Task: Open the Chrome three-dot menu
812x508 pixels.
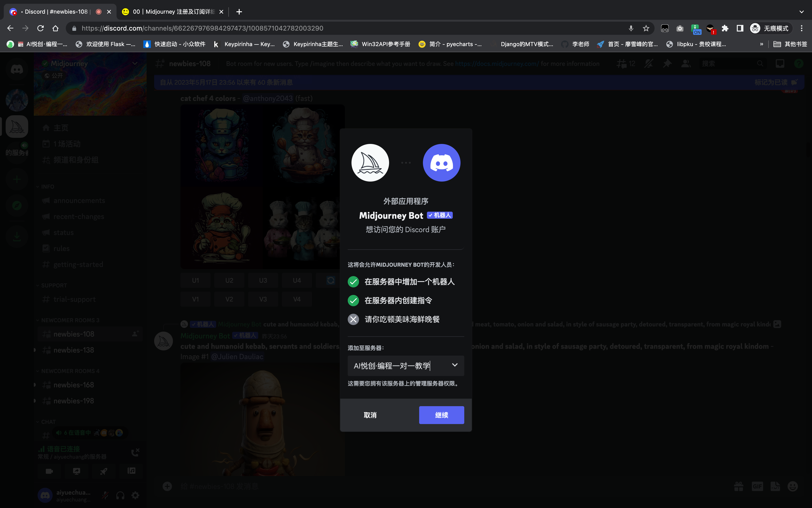Action: pyautogui.click(x=802, y=28)
